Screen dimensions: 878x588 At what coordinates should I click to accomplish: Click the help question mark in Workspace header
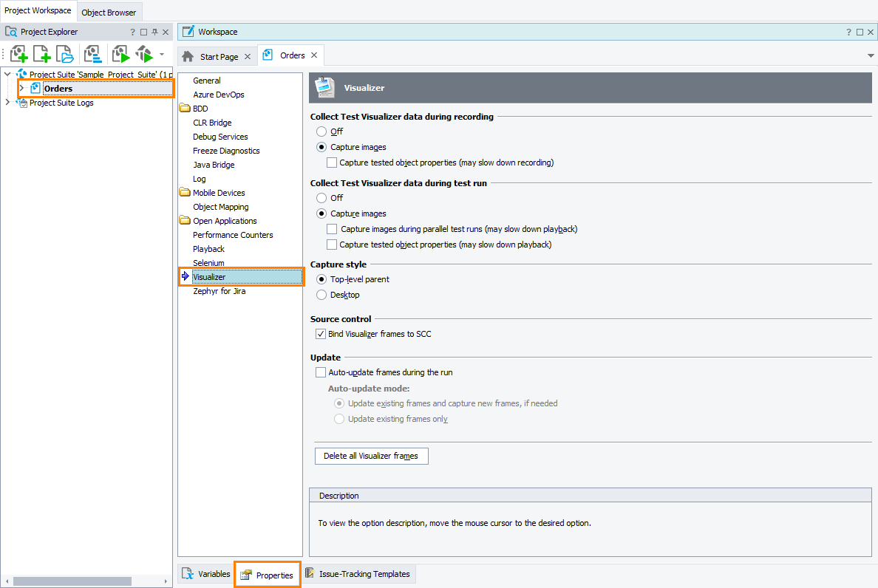848,32
